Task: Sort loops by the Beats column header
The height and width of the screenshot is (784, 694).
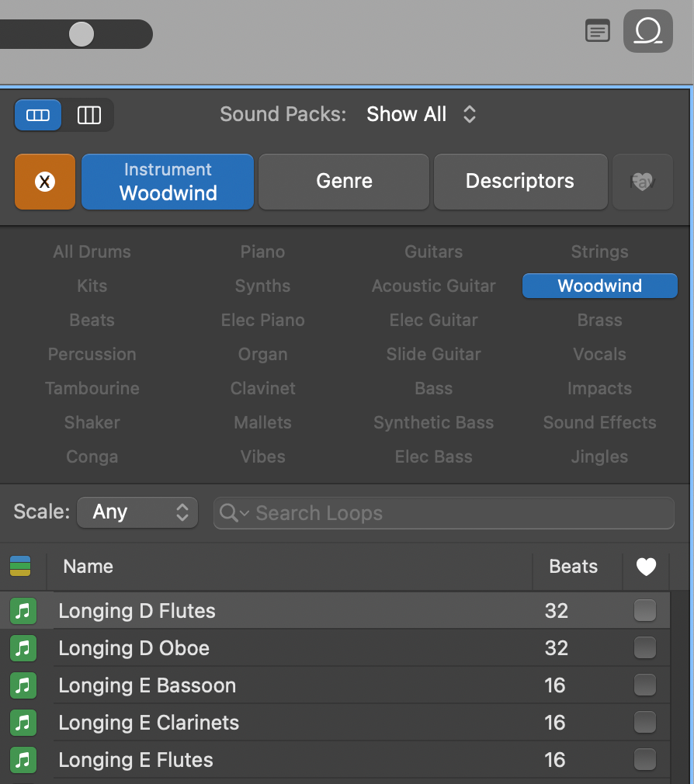Action: [573, 567]
